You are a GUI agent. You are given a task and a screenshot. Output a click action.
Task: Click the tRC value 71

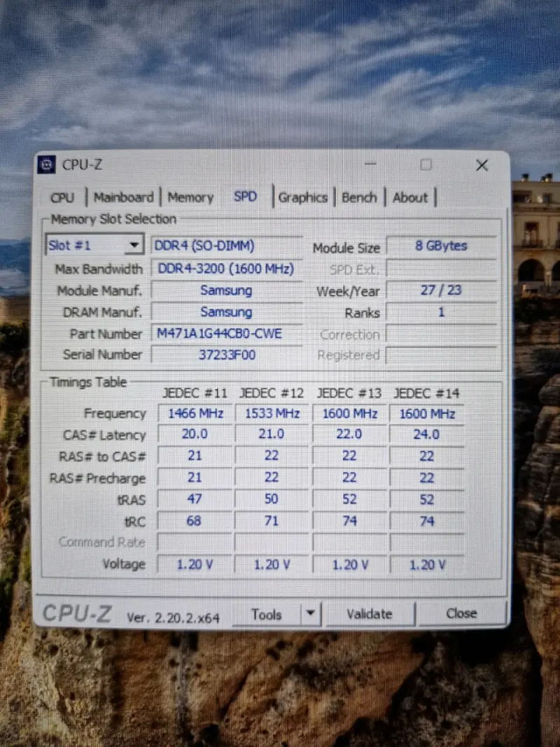272,521
